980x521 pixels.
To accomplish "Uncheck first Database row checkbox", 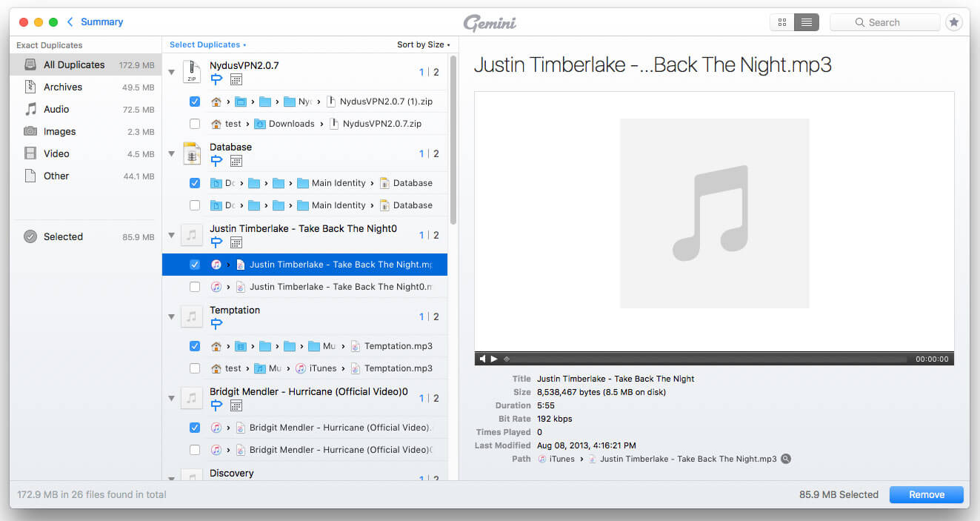I will pos(195,183).
